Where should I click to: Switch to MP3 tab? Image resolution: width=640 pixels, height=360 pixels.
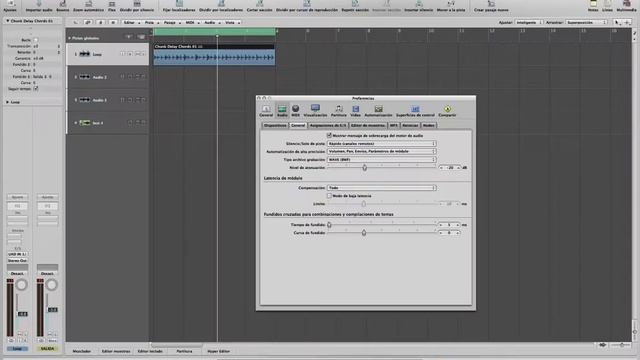tap(393, 125)
